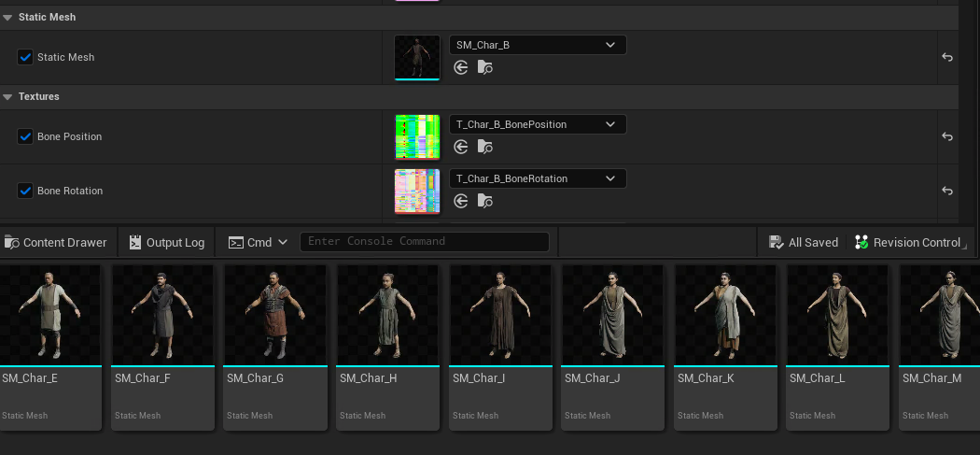
Task: Open the T_Char_B_BoneRotation texture dropdown
Action: (537, 178)
